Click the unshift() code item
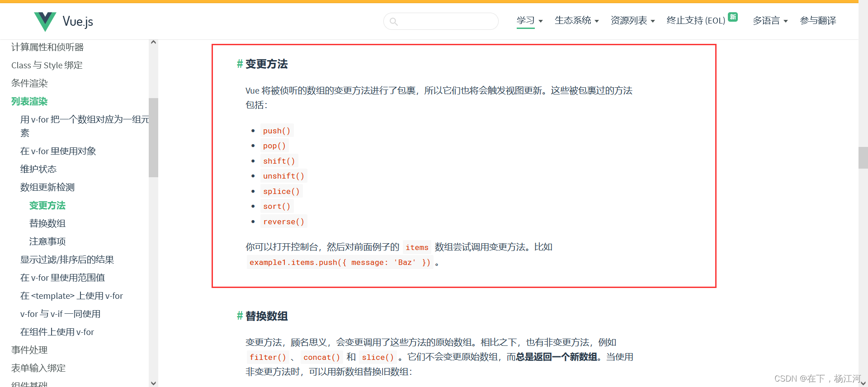Screen dimensions: 868x387 click(283, 176)
